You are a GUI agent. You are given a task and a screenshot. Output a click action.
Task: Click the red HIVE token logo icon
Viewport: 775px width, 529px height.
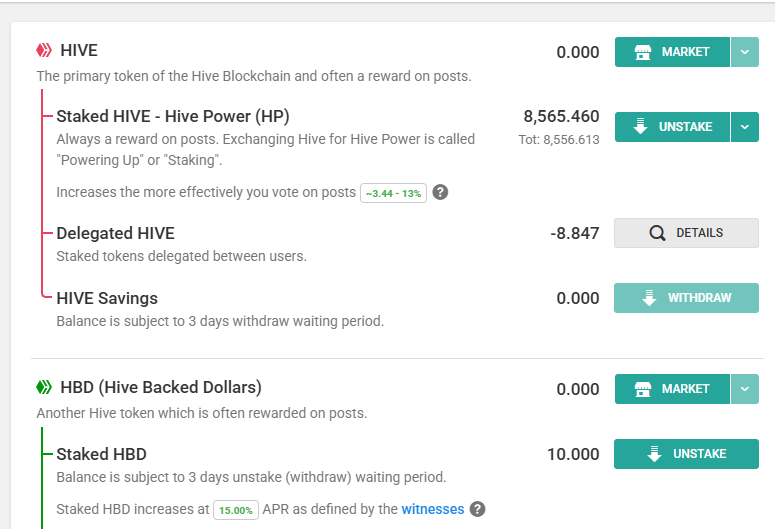pyautogui.click(x=44, y=50)
